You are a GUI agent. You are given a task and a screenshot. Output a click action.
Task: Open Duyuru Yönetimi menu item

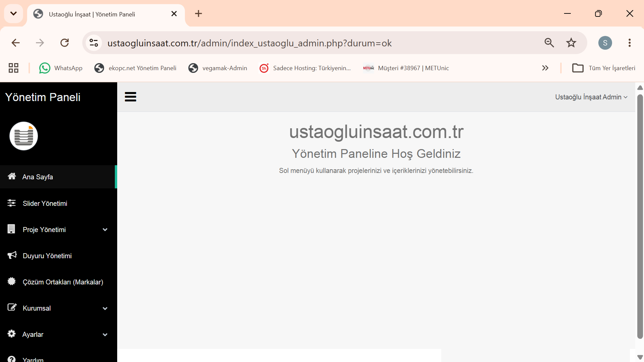[58, 256]
